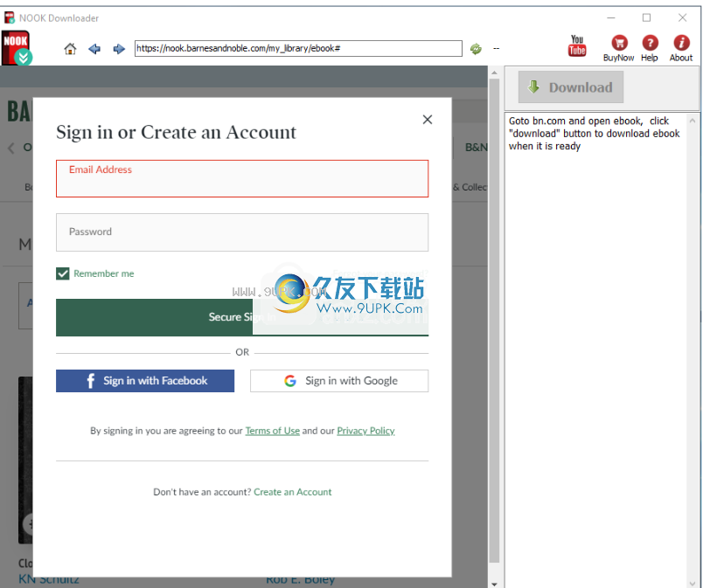Click the browser pane vertical scrollbar
The height and width of the screenshot is (588, 703).
tap(494, 320)
